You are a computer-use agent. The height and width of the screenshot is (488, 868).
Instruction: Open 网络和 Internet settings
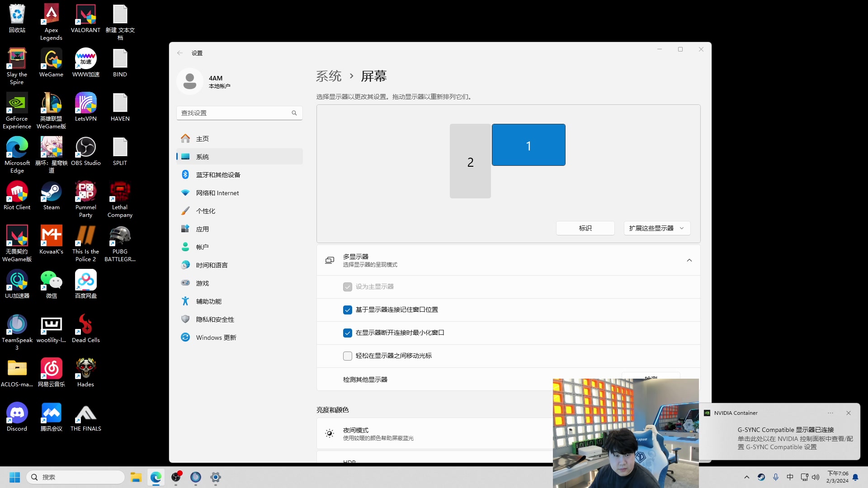click(x=218, y=192)
